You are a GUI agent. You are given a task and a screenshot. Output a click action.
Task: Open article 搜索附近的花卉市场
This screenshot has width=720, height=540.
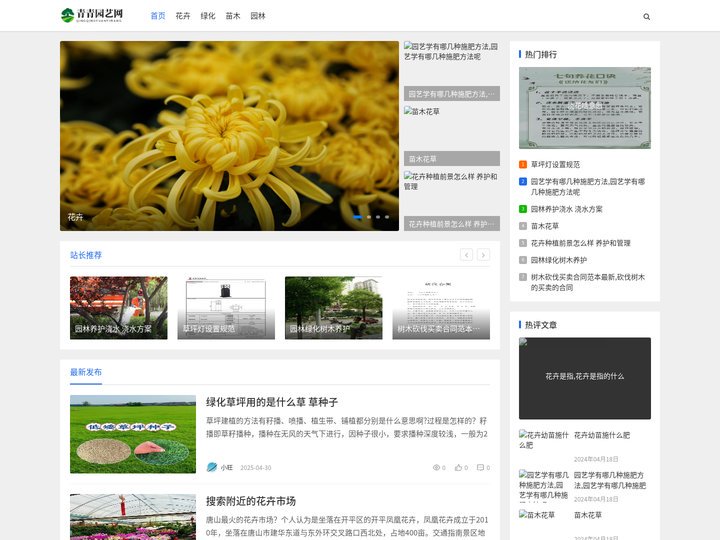(251, 501)
